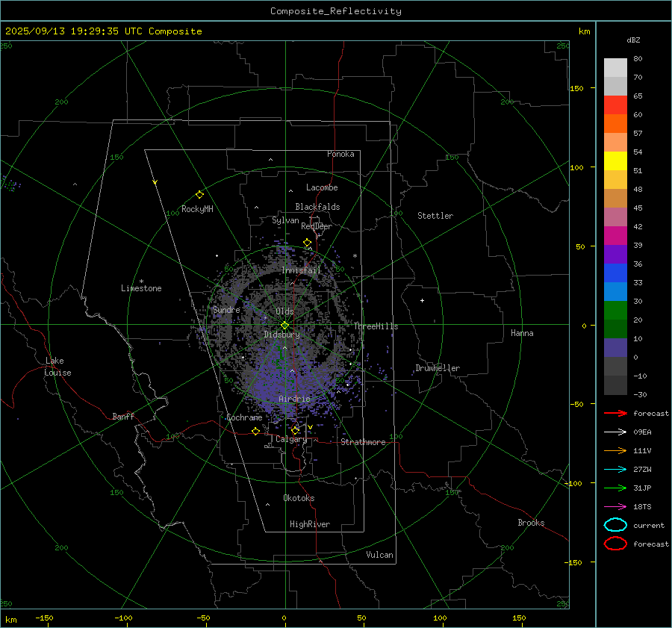
Task: Click the Limestone label
Action: pos(141,288)
